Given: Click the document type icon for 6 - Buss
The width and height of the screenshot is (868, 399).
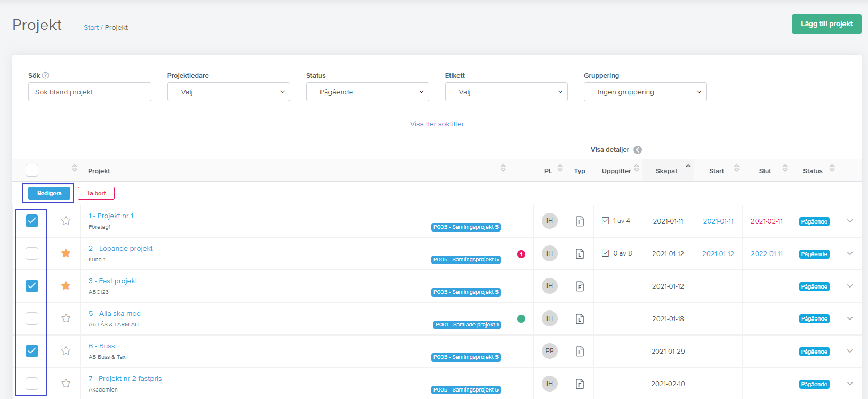Looking at the screenshot, I should point(580,351).
